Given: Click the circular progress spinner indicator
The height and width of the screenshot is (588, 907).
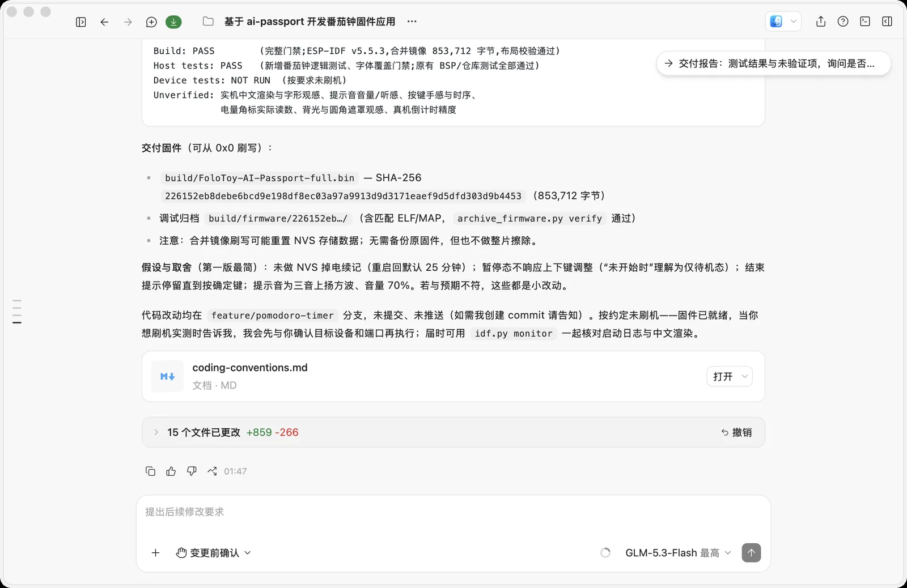Looking at the screenshot, I should [x=605, y=553].
